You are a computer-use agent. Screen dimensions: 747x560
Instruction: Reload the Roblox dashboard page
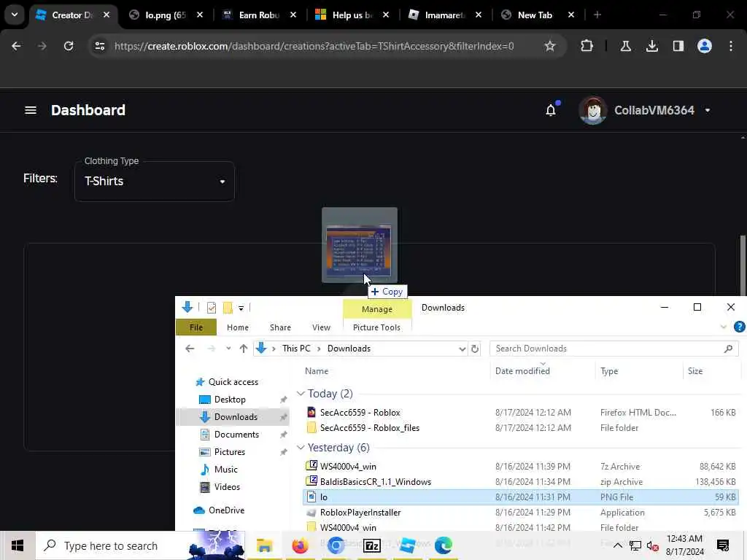click(69, 46)
